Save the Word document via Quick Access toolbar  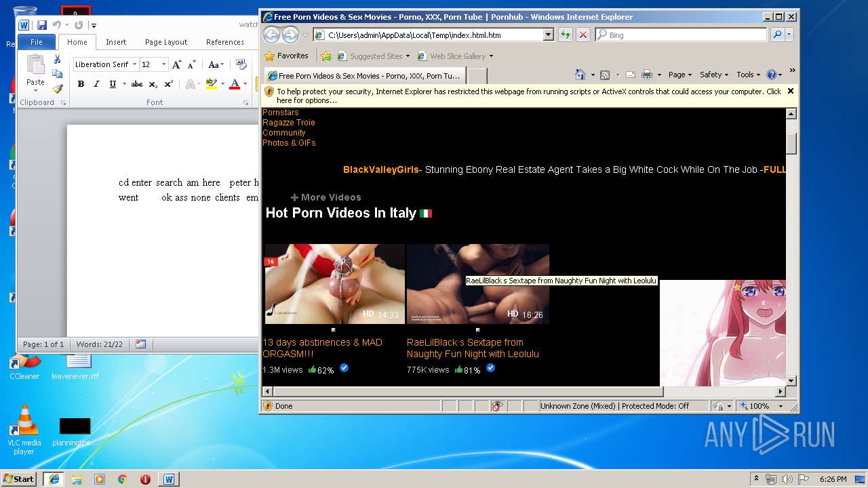[41, 25]
